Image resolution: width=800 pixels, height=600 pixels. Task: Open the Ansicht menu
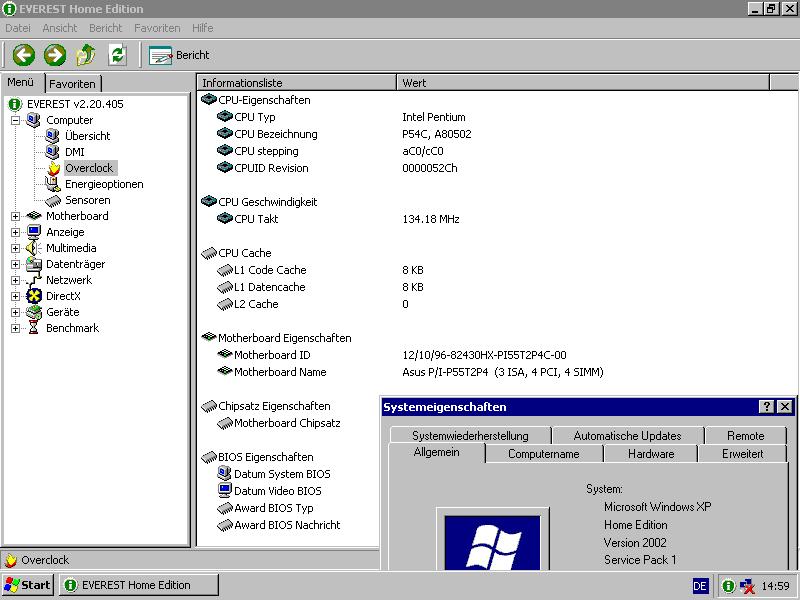pos(60,28)
